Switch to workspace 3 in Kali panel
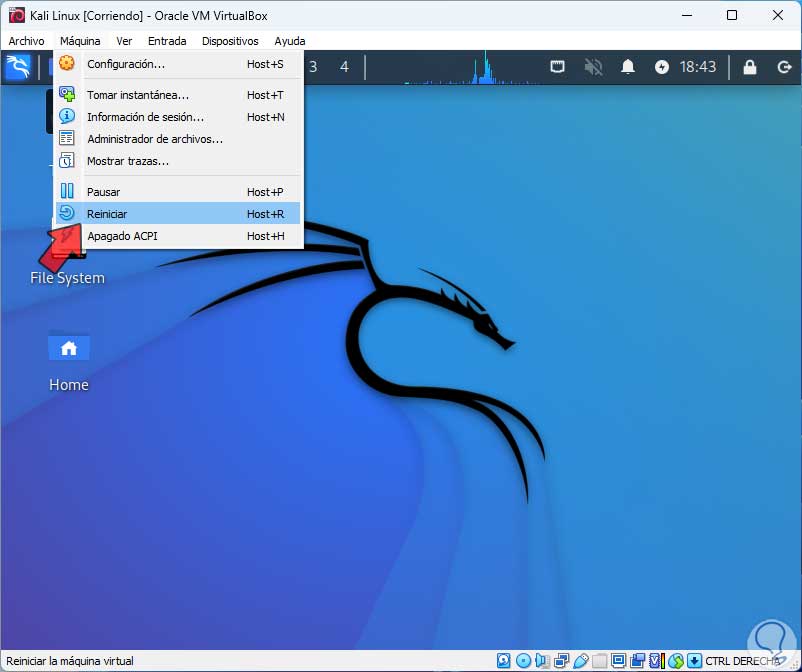The image size is (802, 672). click(313, 67)
